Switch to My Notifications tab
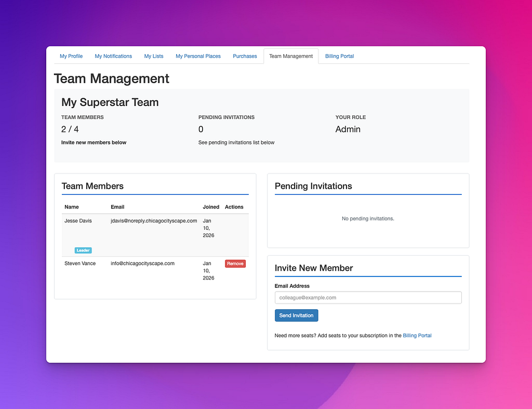The width and height of the screenshot is (532, 409). coord(113,56)
